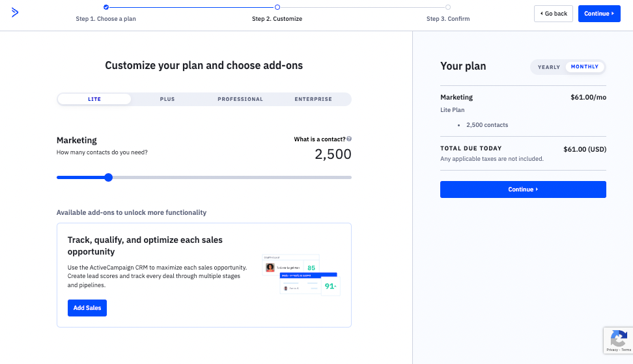Click the 'What is a contact?' help icon

pos(349,139)
